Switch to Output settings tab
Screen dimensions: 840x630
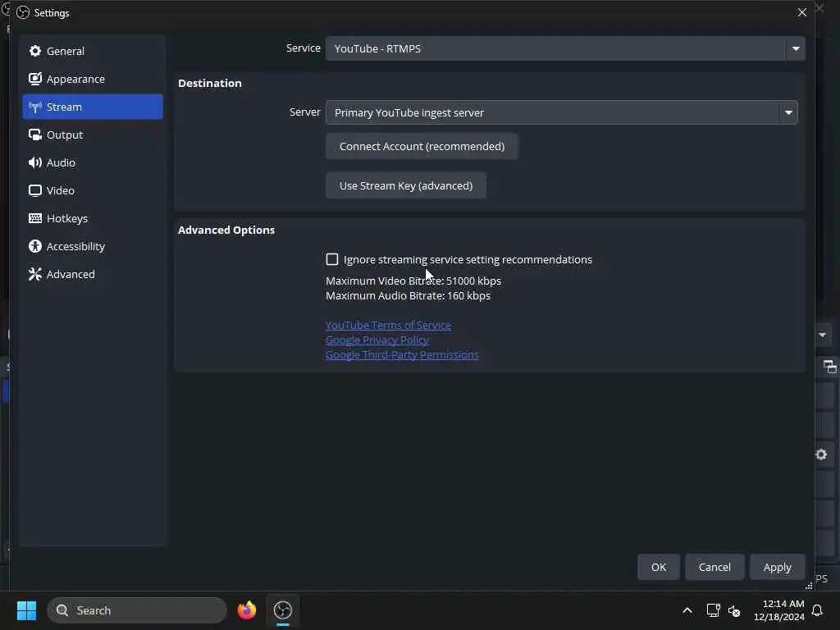coord(92,135)
